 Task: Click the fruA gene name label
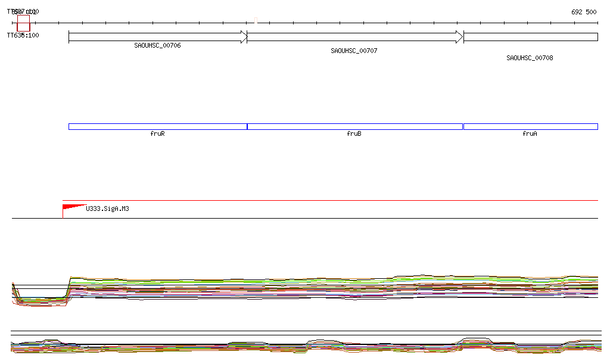(530, 134)
